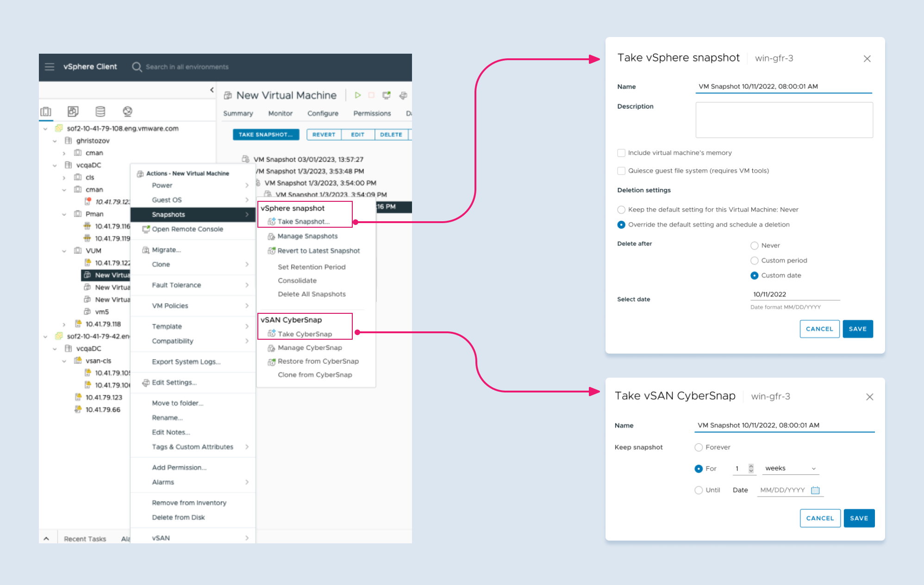Image resolution: width=924 pixels, height=585 pixels.
Task: Power on the virtual machine
Action: [x=358, y=95]
